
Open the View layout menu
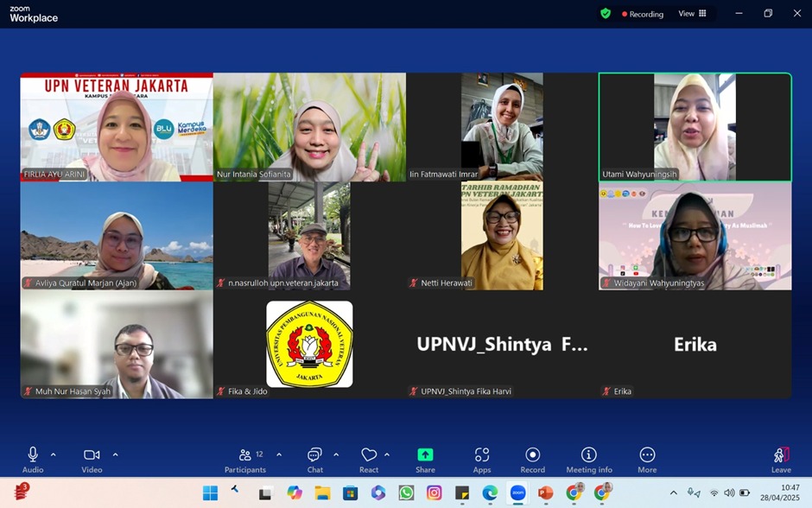click(693, 14)
